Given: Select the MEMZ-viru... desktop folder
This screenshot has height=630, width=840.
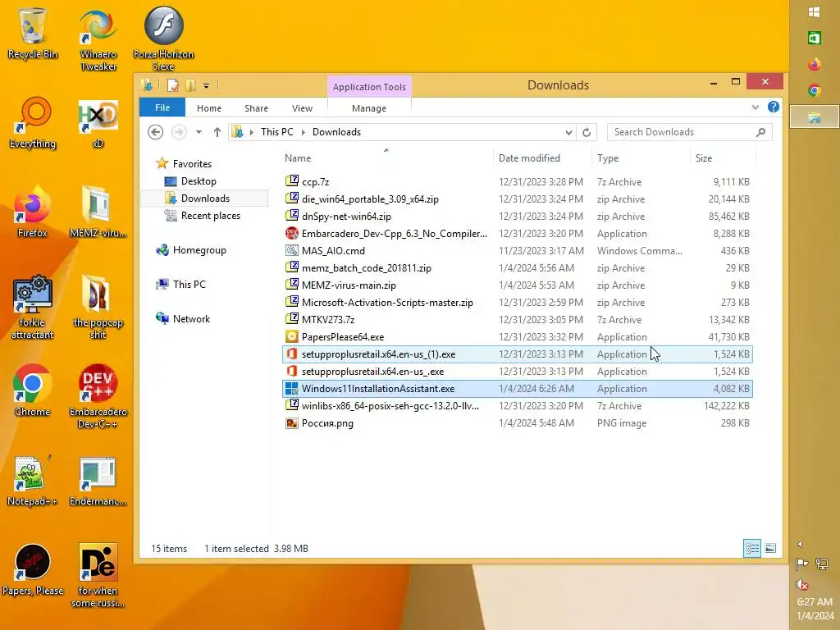Looking at the screenshot, I should (98, 212).
